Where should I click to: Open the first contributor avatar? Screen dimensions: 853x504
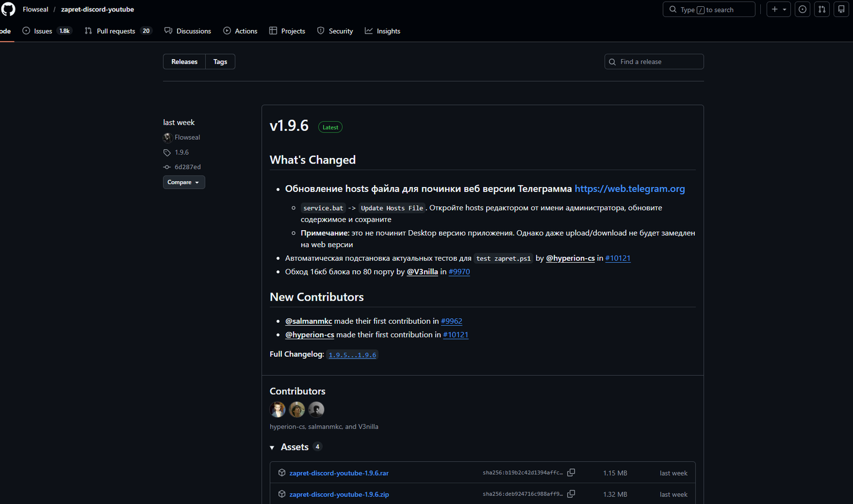coord(278,410)
